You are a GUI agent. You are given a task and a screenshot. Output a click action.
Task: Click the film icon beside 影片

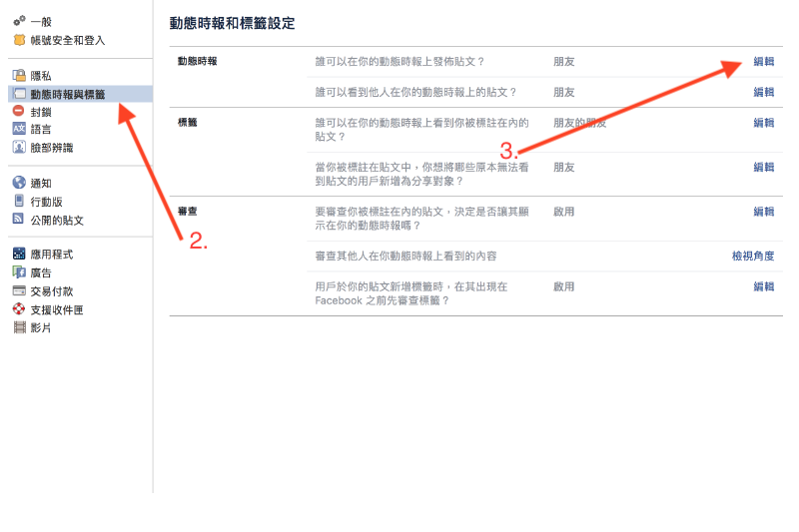19,327
